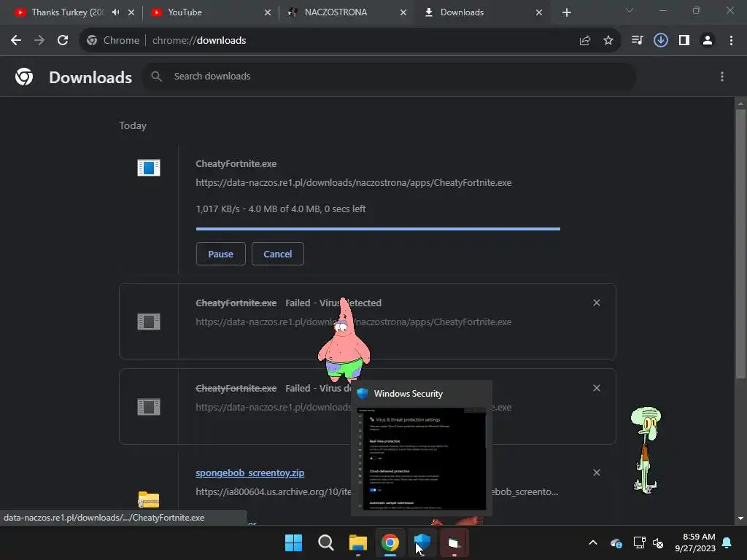Image resolution: width=747 pixels, height=560 pixels.
Task: Open the network tray icon
Action: (x=639, y=542)
